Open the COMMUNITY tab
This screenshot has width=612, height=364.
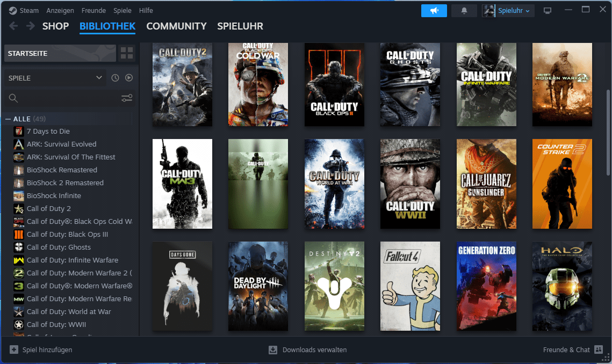[176, 26]
